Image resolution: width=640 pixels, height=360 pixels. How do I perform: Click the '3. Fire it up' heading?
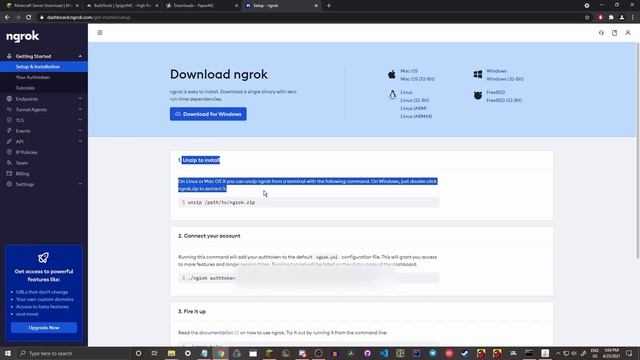coord(192,311)
